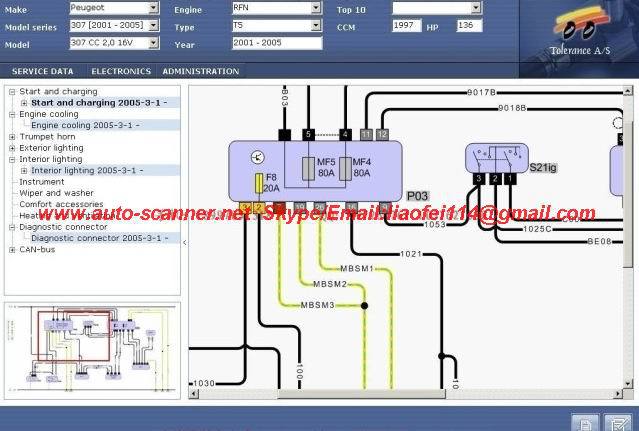
Task: Click the Year field 2001 - 2005
Action: click(x=277, y=43)
